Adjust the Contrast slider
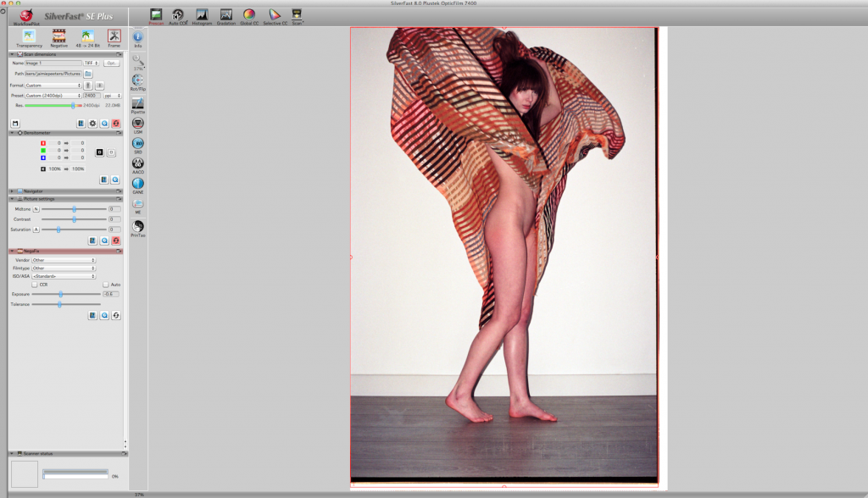The image size is (868, 498). [75, 219]
